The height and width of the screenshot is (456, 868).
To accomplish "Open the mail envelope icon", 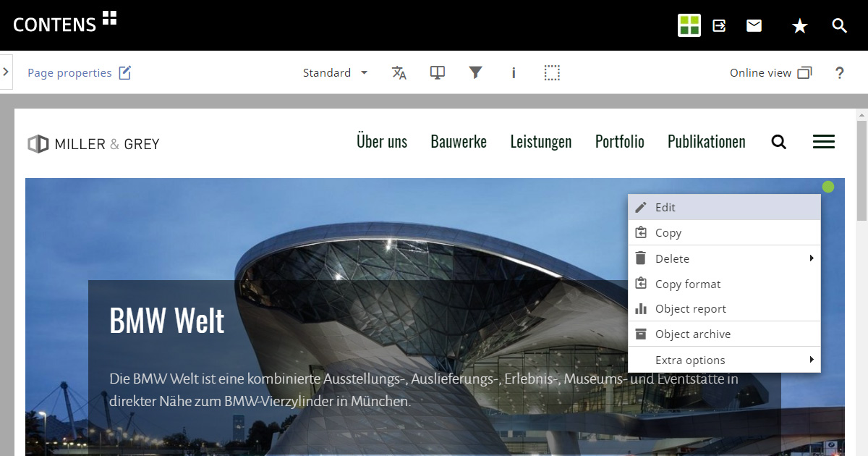I will [x=754, y=26].
